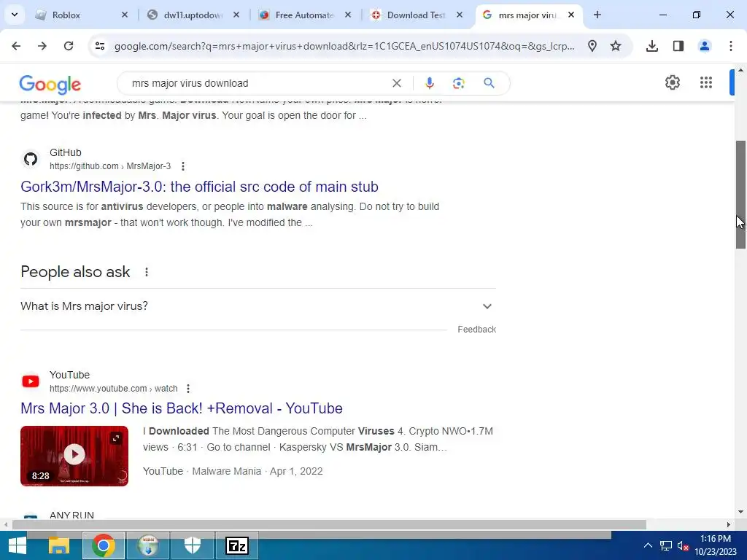Play the Mrs Major video thumbnail
Image resolution: width=747 pixels, height=560 pixels.
(74, 456)
